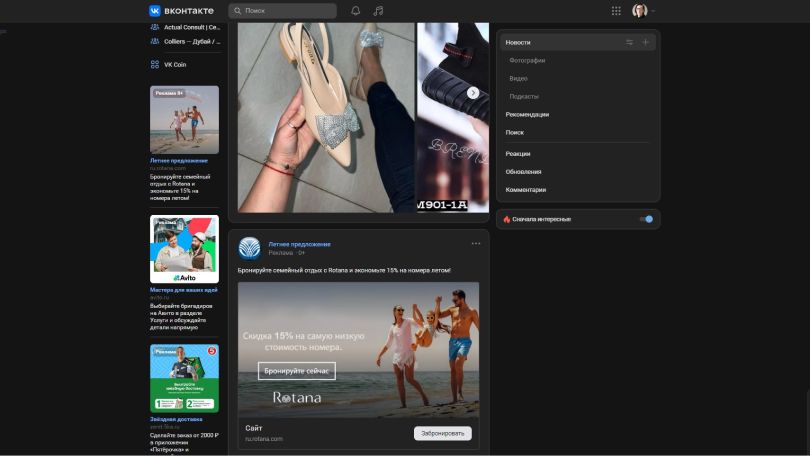This screenshot has height=456, width=810.
Task: Open the Подкасты feed section
Action: coord(524,96)
